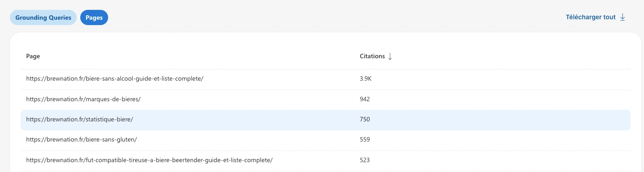Viewport: 644px width, 172px height.
Task: Click the Citations sort arrow icon
Action: 390,56
